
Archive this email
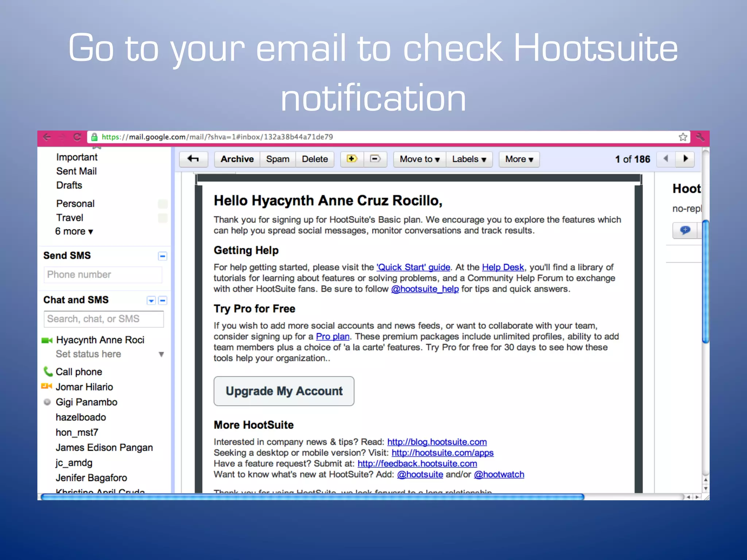coord(237,159)
